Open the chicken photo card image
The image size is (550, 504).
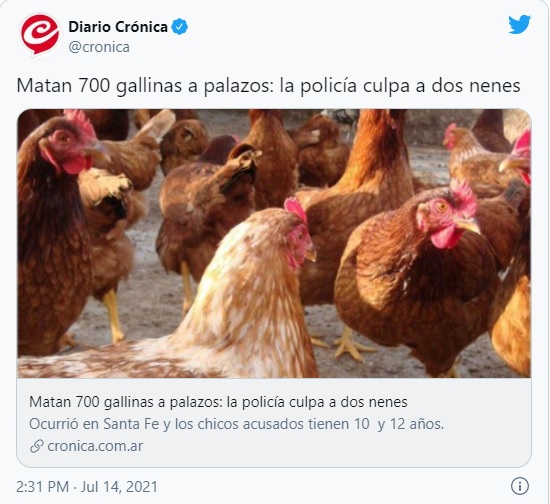click(274, 243)
